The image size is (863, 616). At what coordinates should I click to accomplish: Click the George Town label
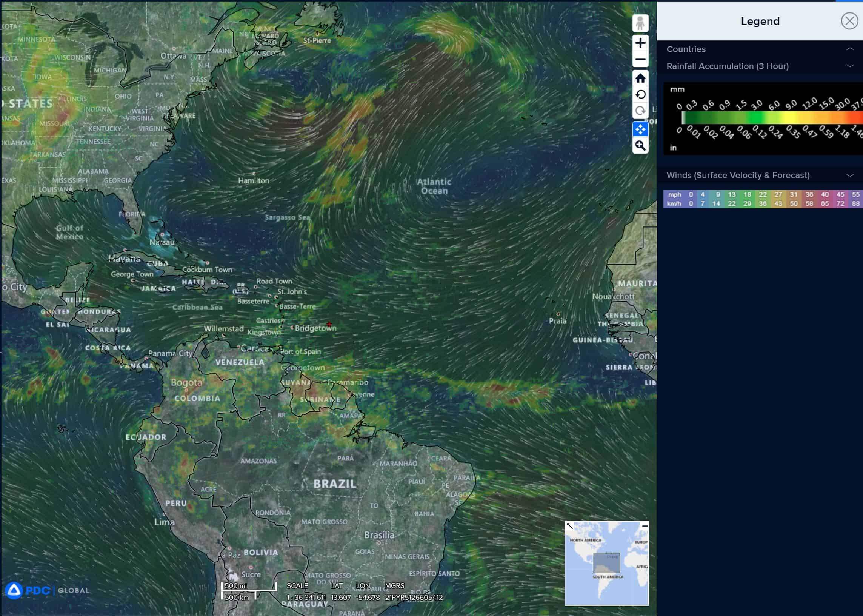(x=132, y=274)
